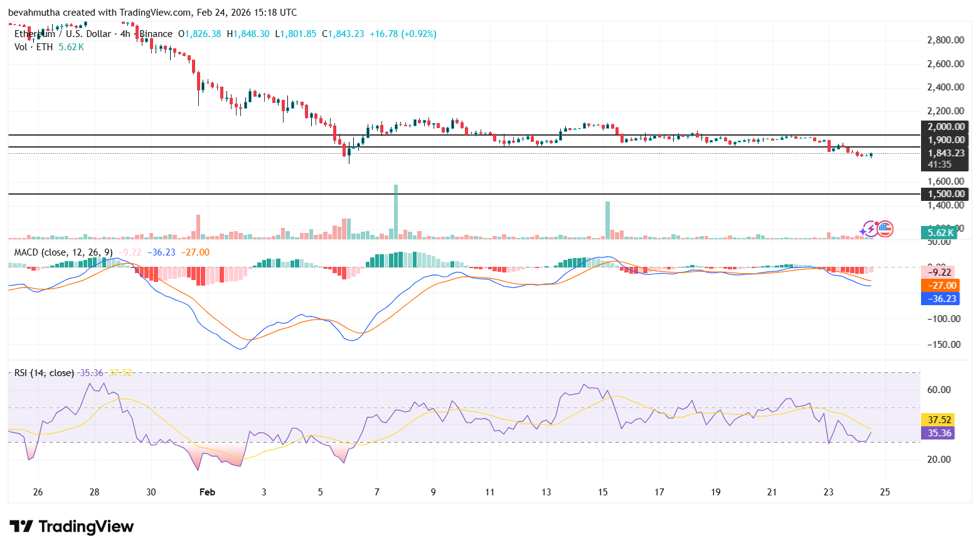The image size is (980, 550).
Task: Click the Binance exchange name in the legend
Action: click(x=156, y=34)
